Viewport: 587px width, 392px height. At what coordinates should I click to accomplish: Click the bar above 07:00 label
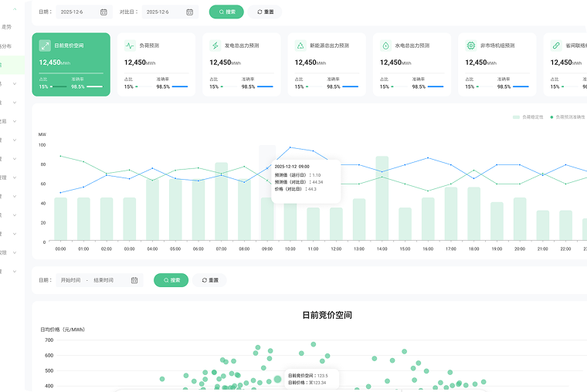(x=221, y=201)
